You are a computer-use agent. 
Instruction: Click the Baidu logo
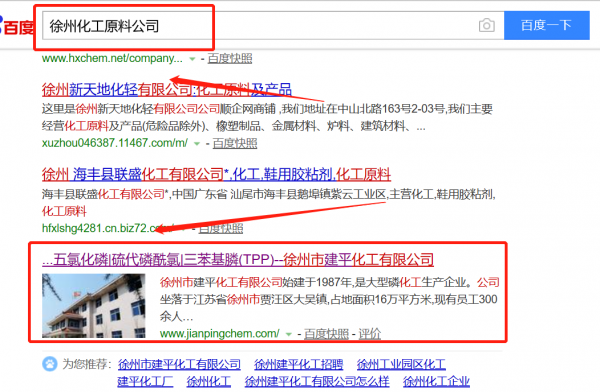click(17, 25)
